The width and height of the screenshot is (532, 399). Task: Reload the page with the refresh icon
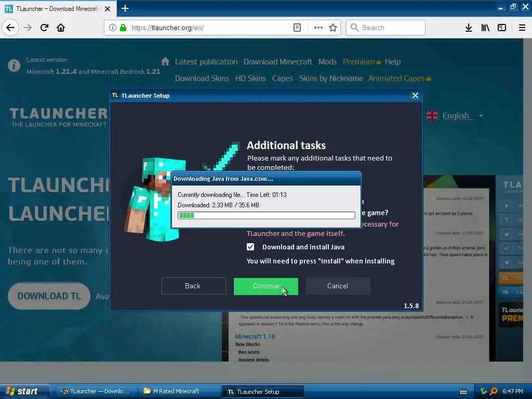(x=44, y=28)
